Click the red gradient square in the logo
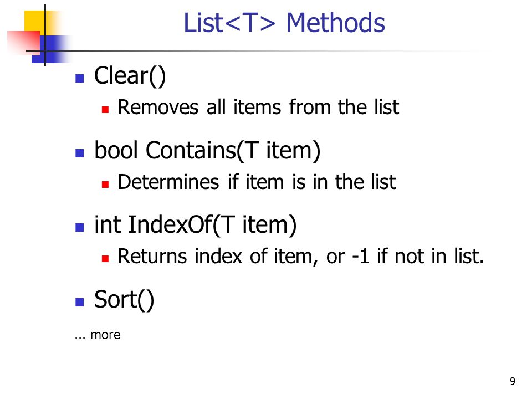Screen dimensions: 532x399 coord(24,43)
